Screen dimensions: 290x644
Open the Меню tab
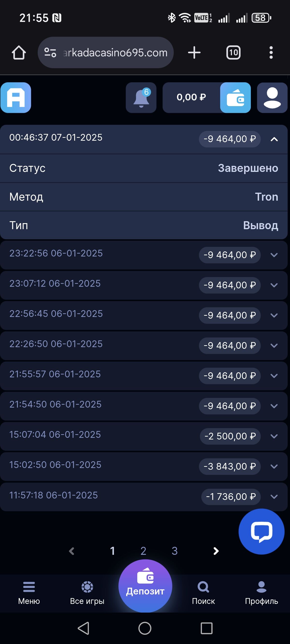click(x=29, y=593)
